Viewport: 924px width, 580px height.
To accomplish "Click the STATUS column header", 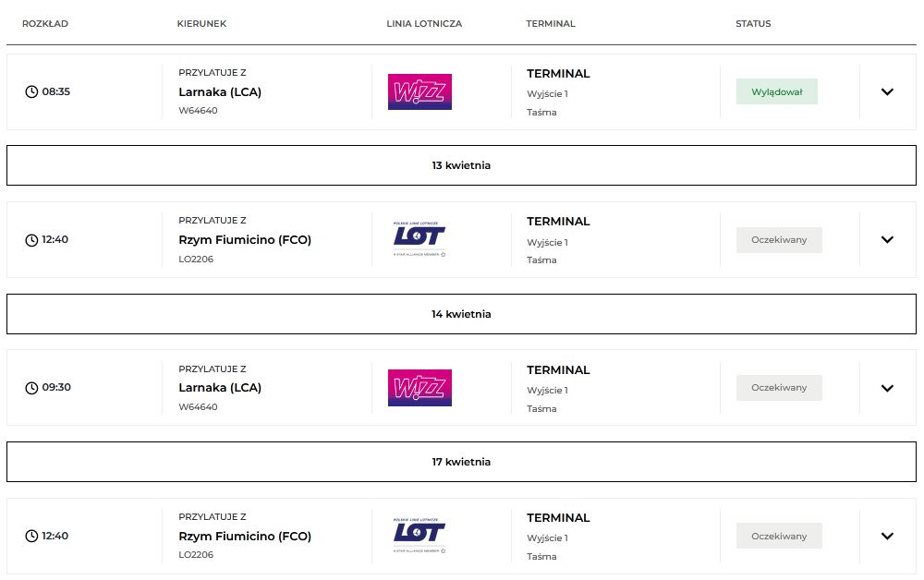I will 753,24.
